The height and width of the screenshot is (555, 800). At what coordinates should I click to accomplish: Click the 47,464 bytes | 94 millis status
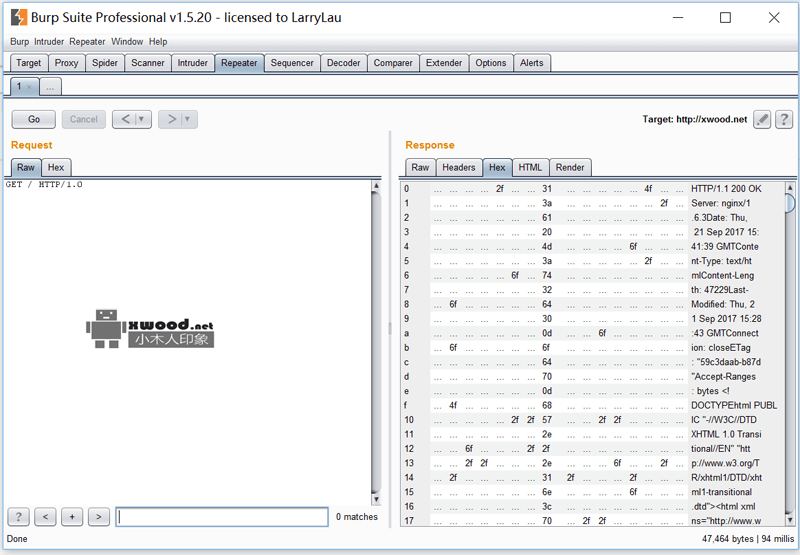[x=748, y=539]
